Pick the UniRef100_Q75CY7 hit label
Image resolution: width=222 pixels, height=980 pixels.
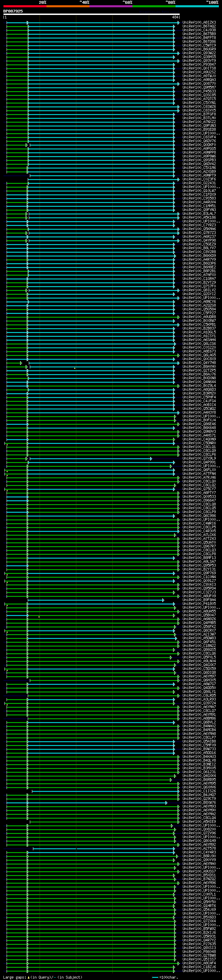click(199, 489)
